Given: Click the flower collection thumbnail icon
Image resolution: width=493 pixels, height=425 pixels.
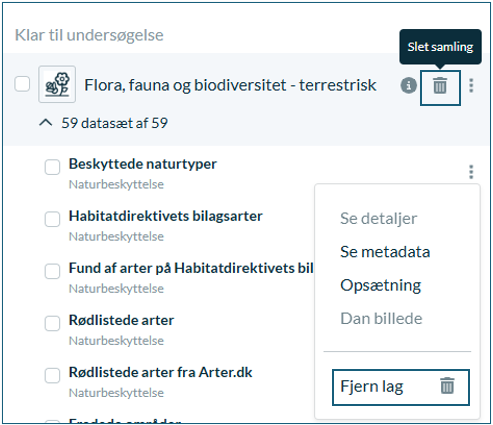Looking at the screenshot, I should click(x=57, y=84).
